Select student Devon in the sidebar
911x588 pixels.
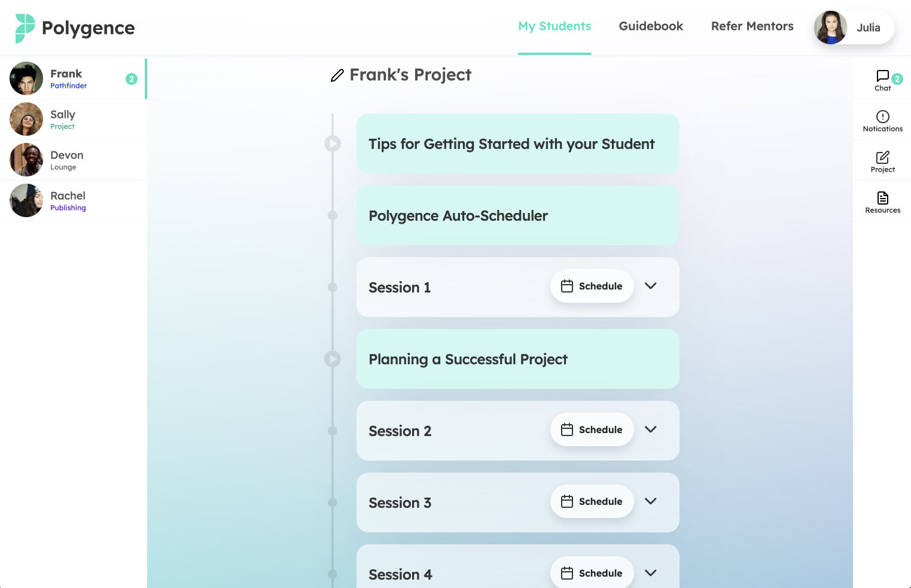[x=74, y=160]
